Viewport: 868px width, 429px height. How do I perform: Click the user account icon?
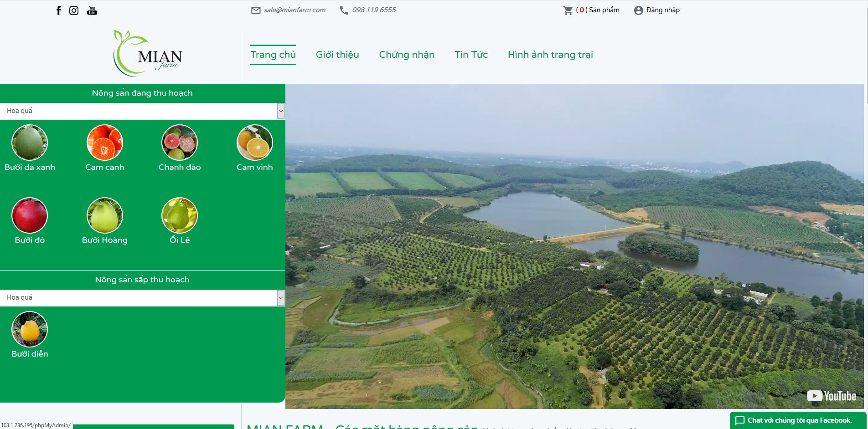pos(638,10)
